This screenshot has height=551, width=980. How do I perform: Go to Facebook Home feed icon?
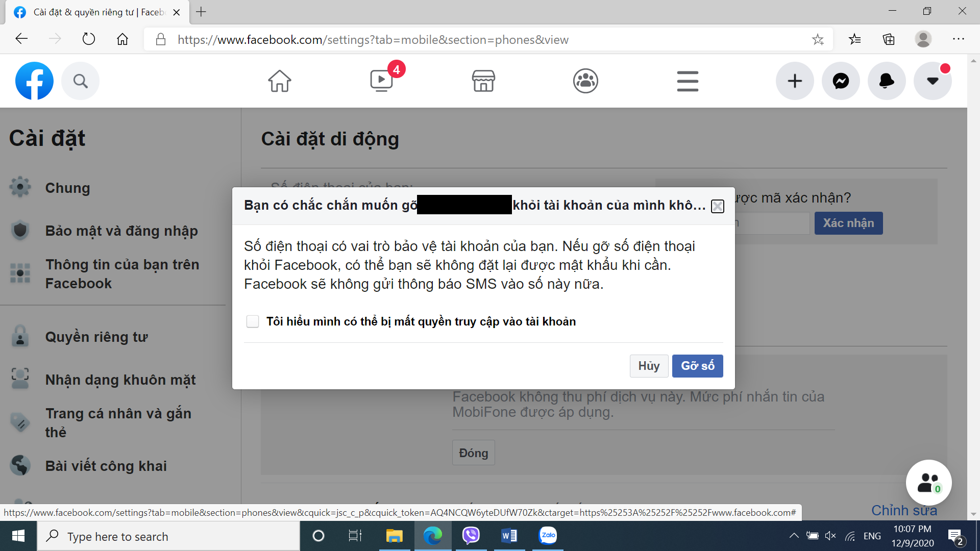click(280, 81)
